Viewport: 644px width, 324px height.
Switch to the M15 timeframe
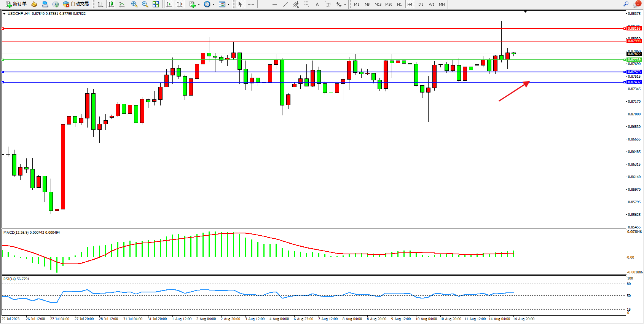point(378,5)
